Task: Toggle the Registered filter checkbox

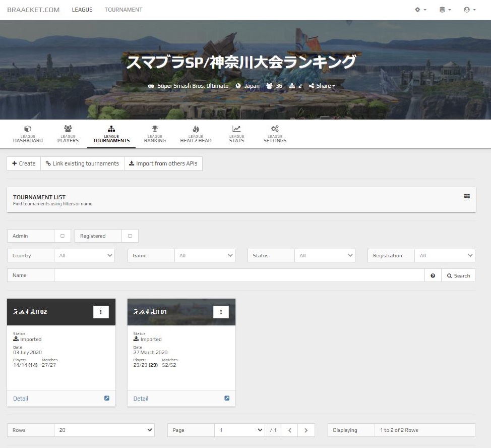Action: (x=130, y=236)
